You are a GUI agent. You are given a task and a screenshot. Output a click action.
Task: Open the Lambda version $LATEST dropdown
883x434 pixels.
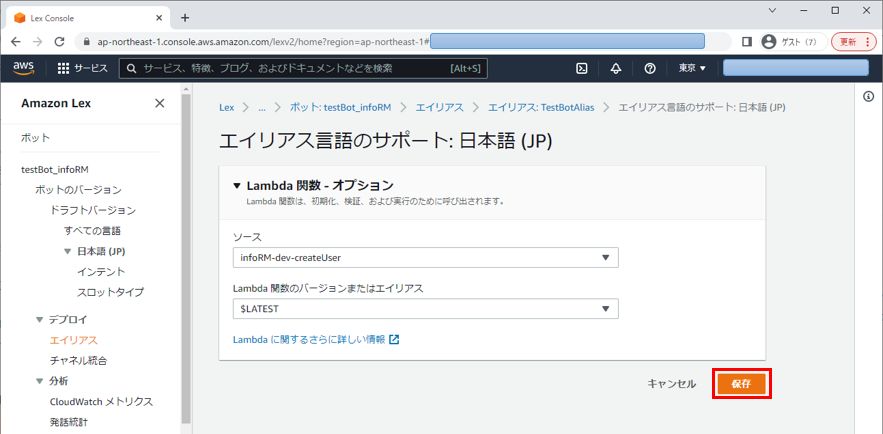[x=425, y=308]
